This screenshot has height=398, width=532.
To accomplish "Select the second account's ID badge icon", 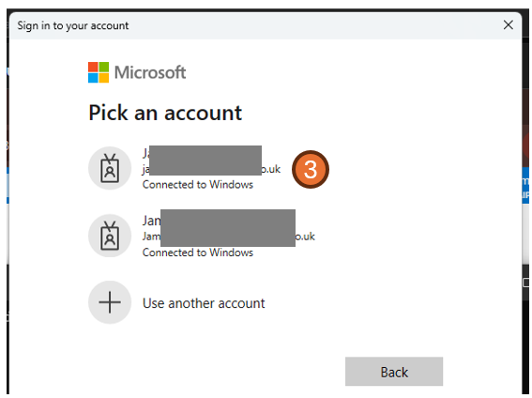I will pyautogui.click(x=110, y=236).
